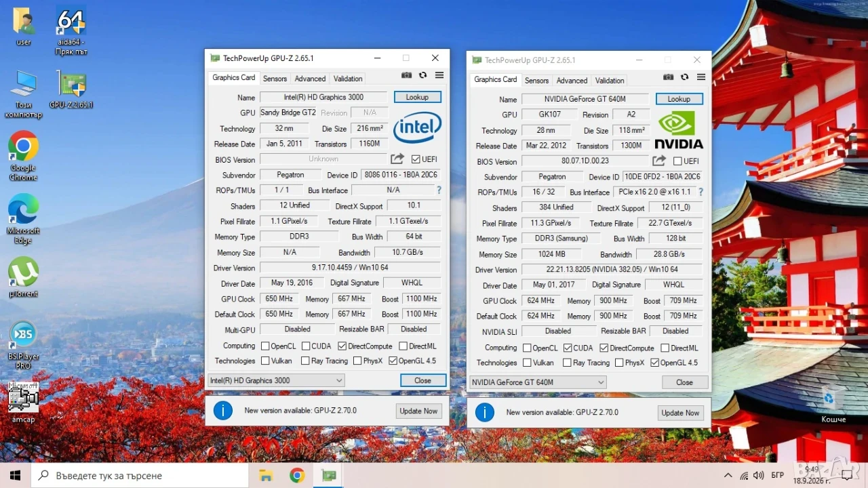Open the aida64 desktop shortcut
Screen dimensions: 868x488
click(x=71, y=32)
